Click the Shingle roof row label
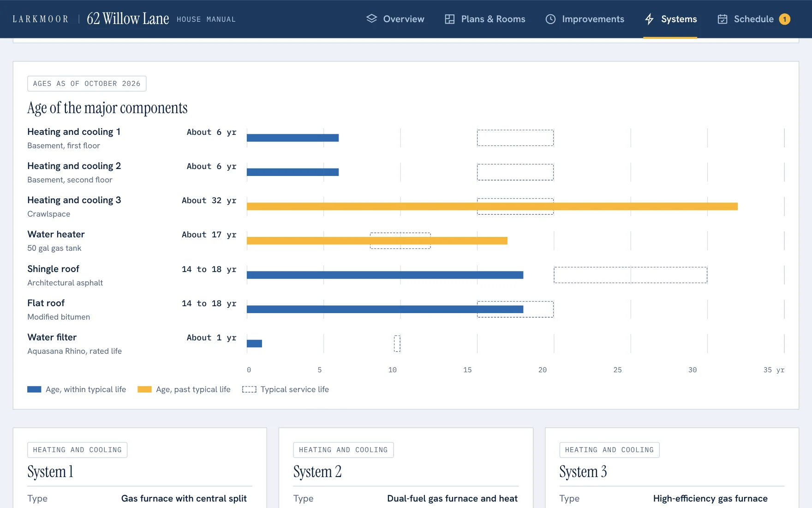The image size is (812, 508). point(53,269)
